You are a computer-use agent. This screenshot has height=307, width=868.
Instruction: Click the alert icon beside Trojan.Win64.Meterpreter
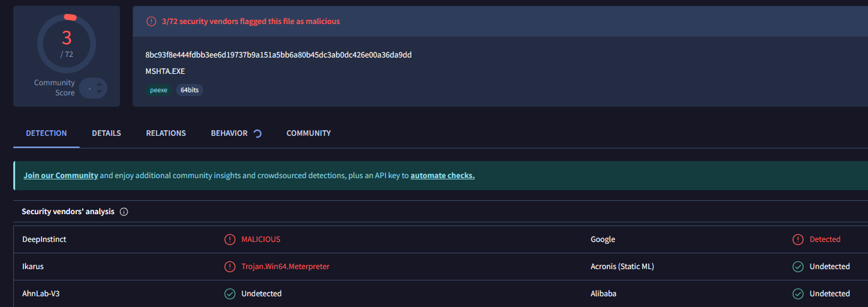pyautogui.click(x=230, y=267)
